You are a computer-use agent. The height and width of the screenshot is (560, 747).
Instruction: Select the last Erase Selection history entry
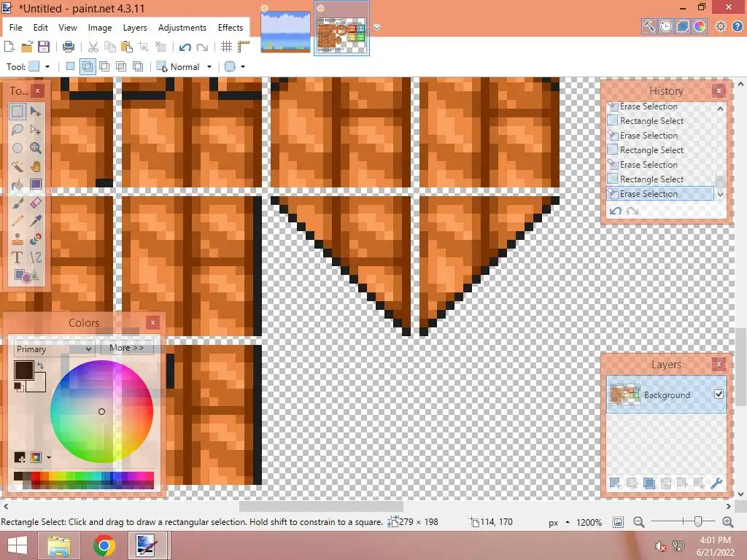coord(660,194)
